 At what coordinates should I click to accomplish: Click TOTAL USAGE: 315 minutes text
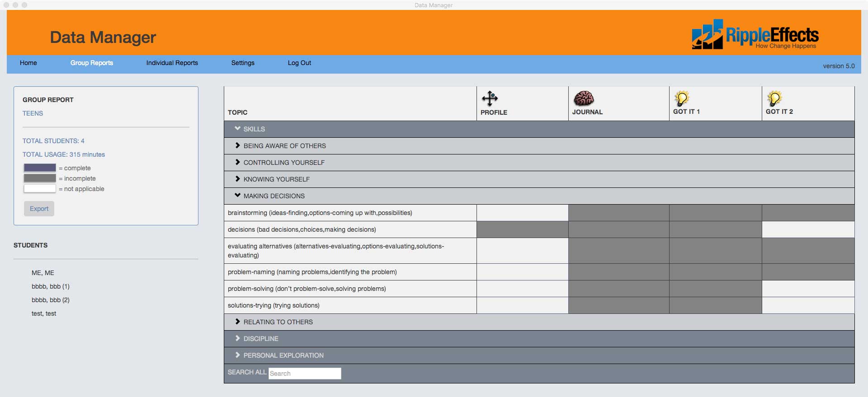64,154
